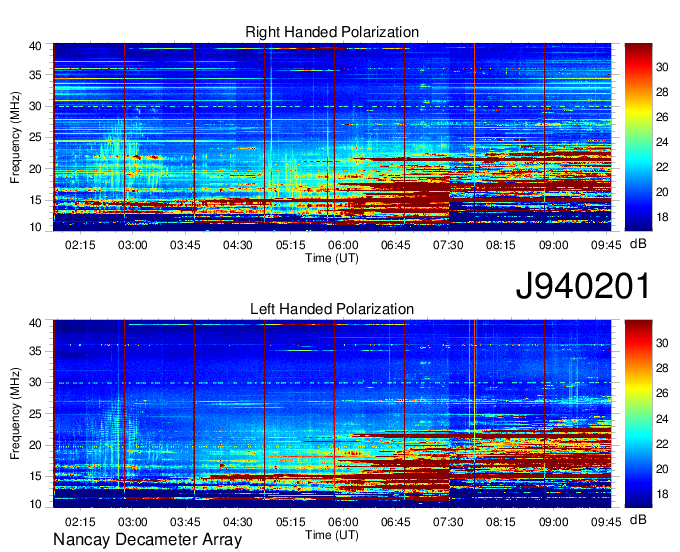Click the 35 MHz tick on Right Handed plot

pyautogui.click(x=35, y=75)
